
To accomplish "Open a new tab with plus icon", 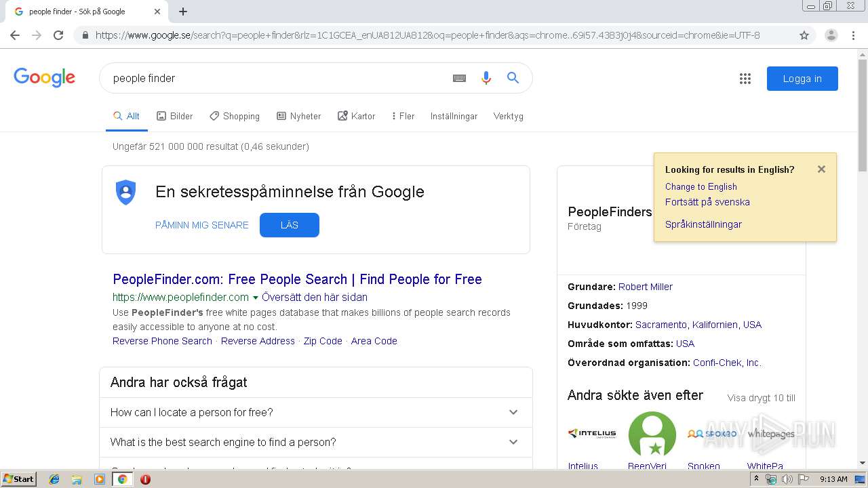I will [183, 12].
